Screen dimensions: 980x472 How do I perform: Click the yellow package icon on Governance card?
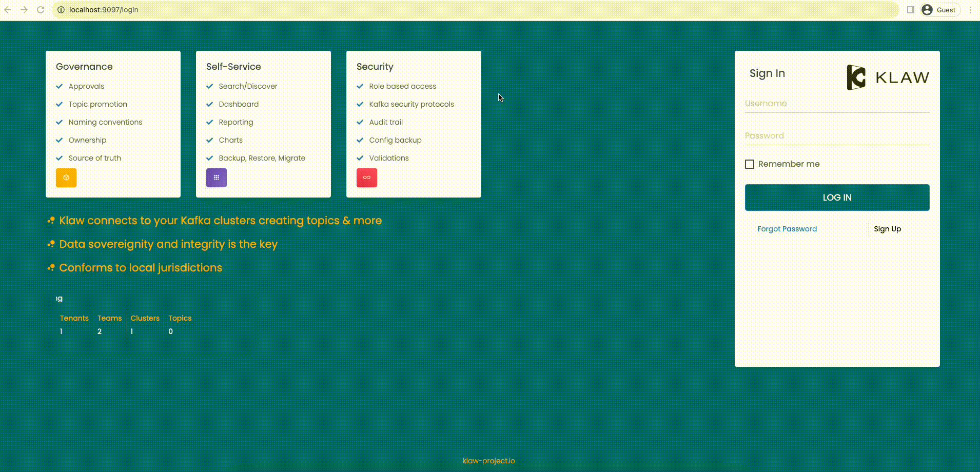tap(66, 178)
